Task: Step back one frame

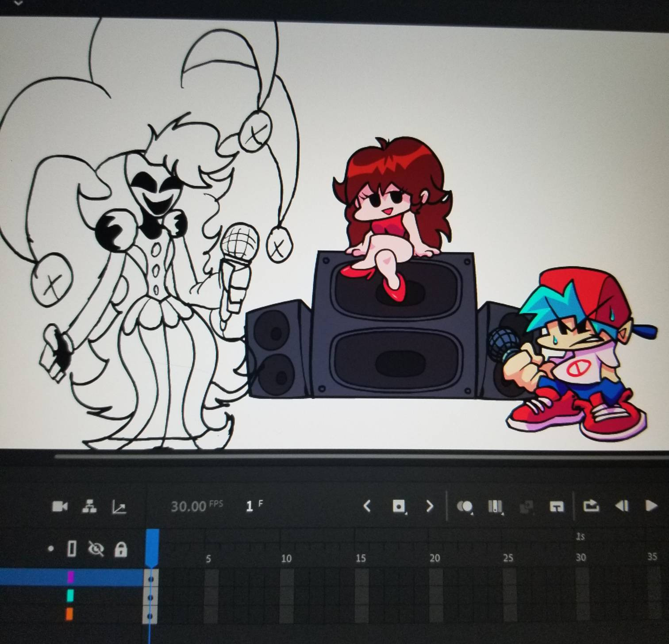Action: [x=622, y=506]
